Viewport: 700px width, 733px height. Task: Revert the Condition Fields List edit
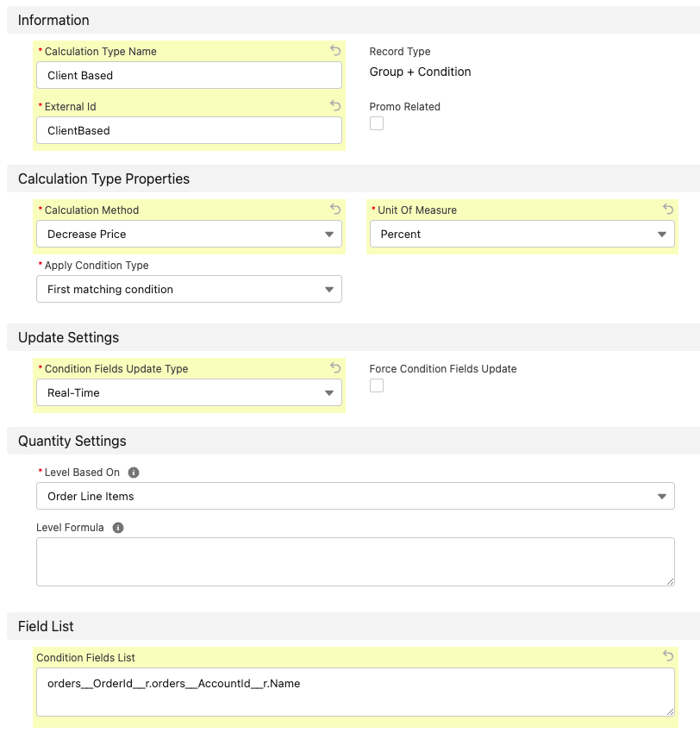(x=667, y=657)
